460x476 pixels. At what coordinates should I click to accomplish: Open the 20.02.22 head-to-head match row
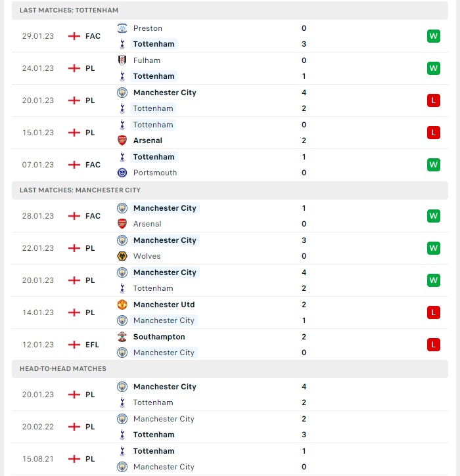(230, 427)
